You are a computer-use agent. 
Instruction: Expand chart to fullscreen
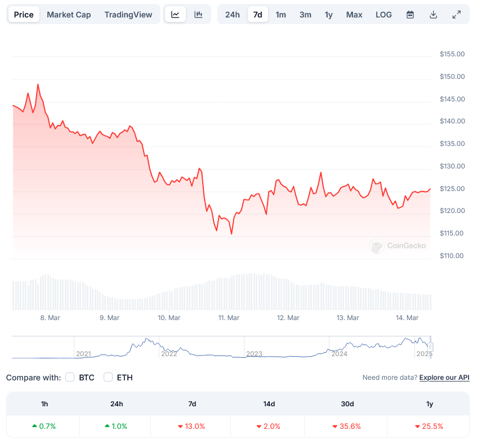click(457, 15)
